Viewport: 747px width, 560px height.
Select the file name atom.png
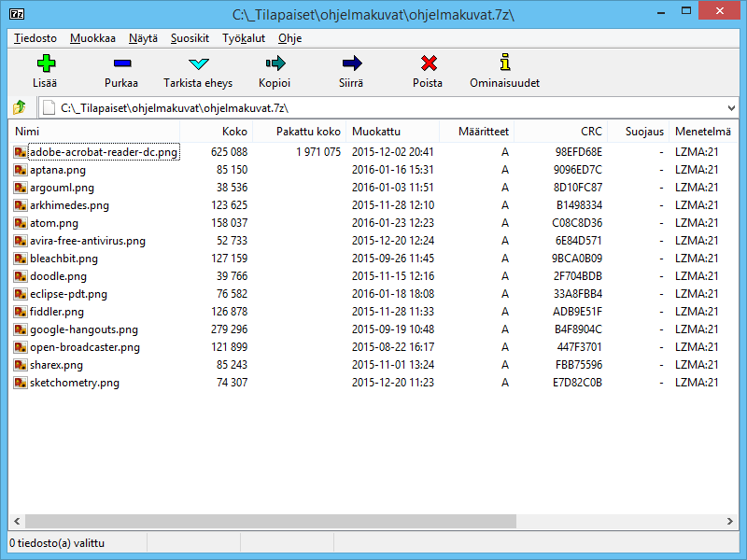point(54,223)
